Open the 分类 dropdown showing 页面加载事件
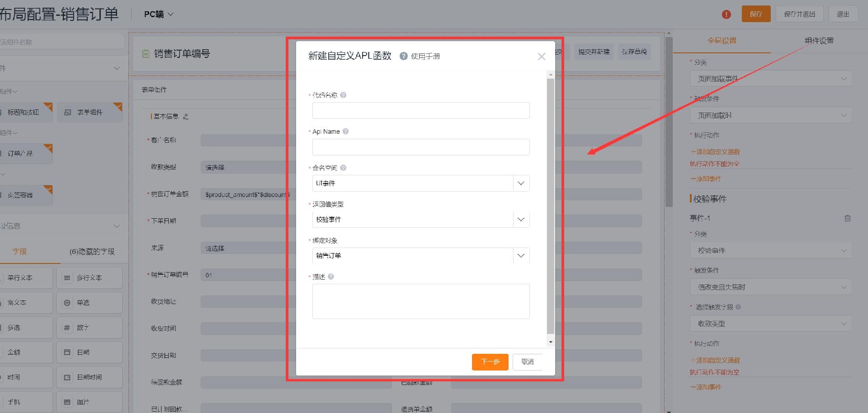 (x=771, y=79)
